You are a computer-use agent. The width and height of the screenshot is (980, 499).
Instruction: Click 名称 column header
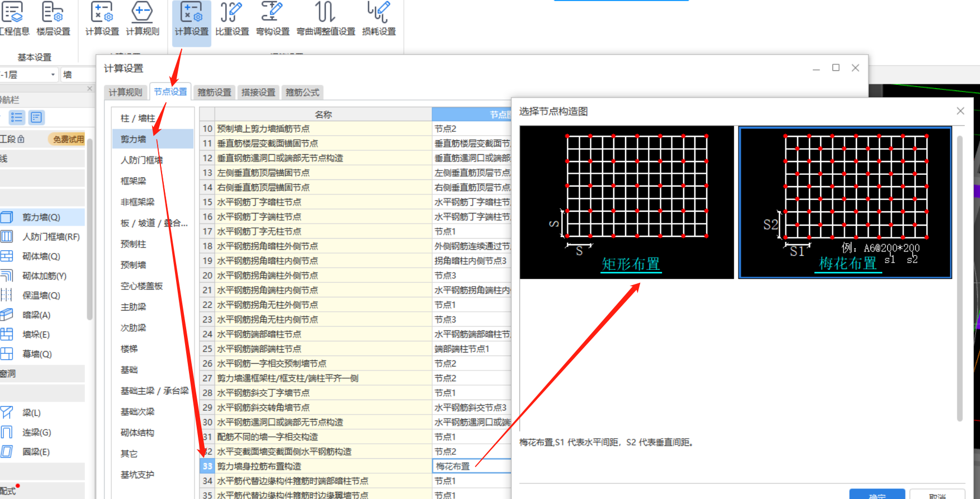point(323,115)
